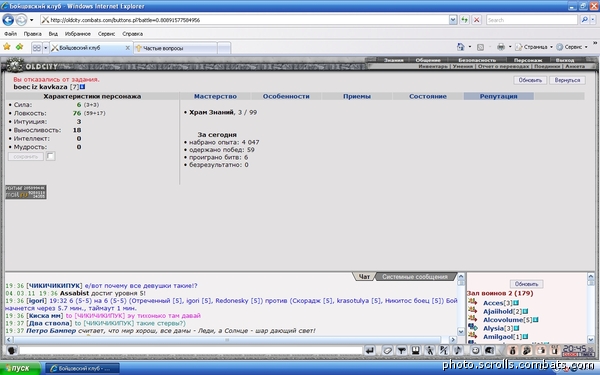Switch to the Особенности tab

(x=286, y=96)
